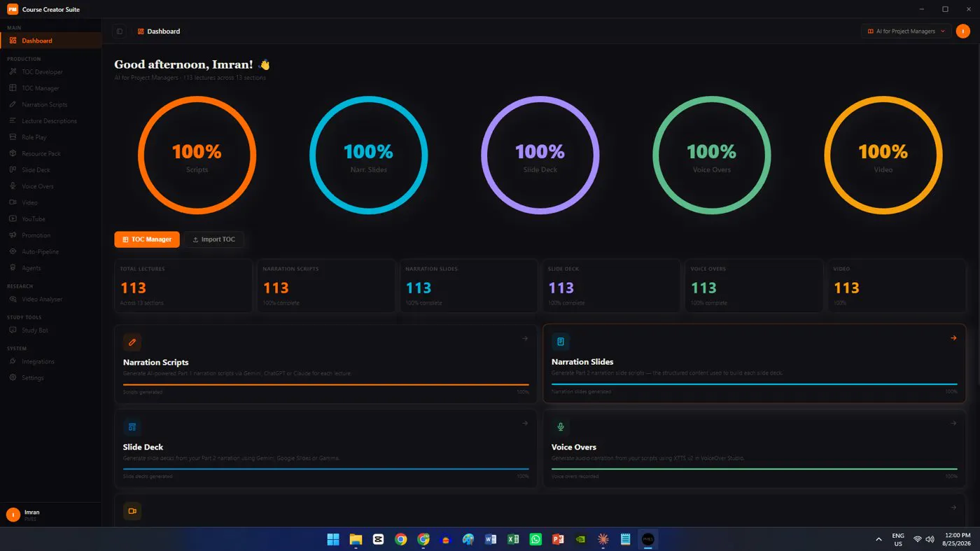Screen dimensions: 980x551
Task: Select TOC Manager sidebar item
Action: click(x=50, y=88)
